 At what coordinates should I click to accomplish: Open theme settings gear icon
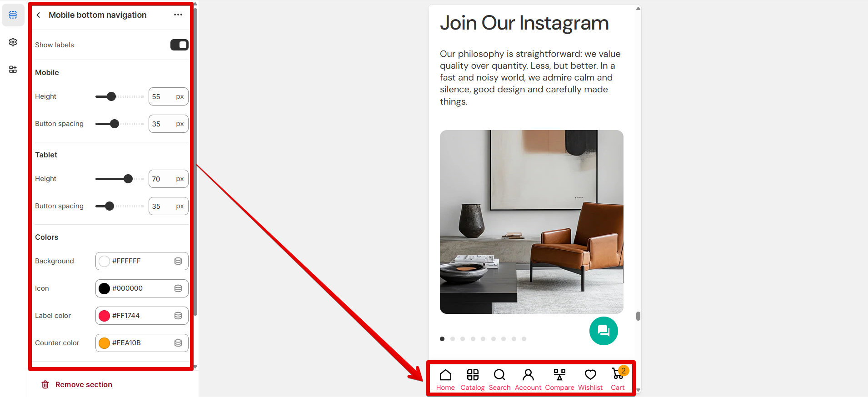click(13, 42)
